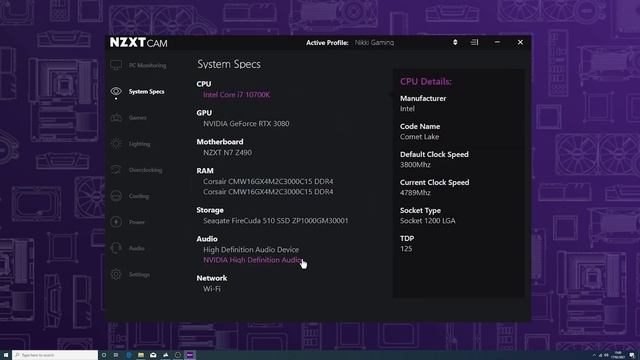
Task: Close the NZXT CAM window
Action: (520, 42)
